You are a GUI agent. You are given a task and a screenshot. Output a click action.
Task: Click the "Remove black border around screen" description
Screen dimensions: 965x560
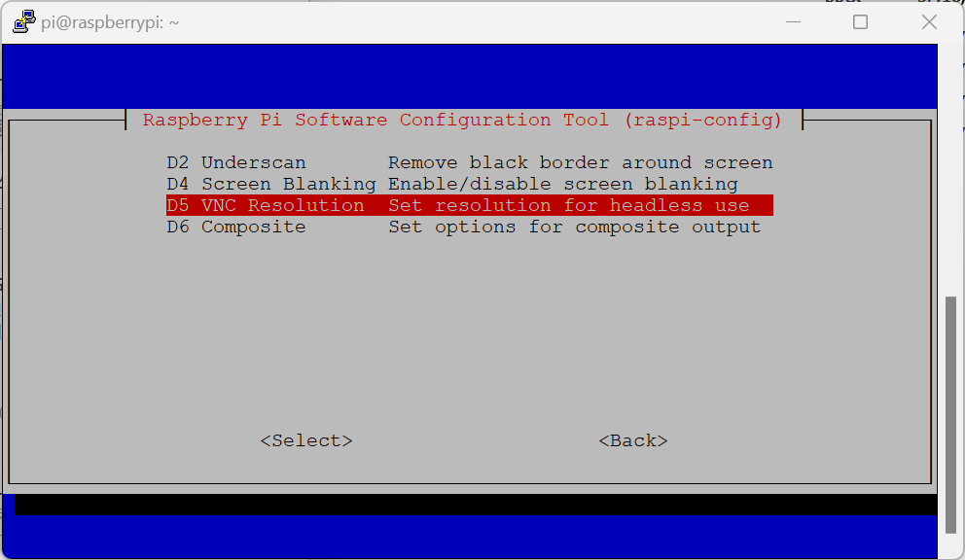click(581, 162)
